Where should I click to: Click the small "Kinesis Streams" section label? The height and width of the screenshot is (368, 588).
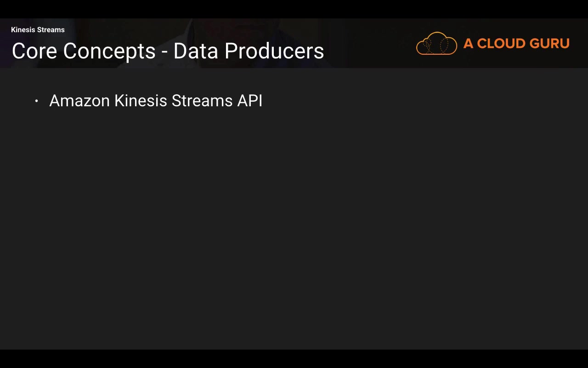38,30
